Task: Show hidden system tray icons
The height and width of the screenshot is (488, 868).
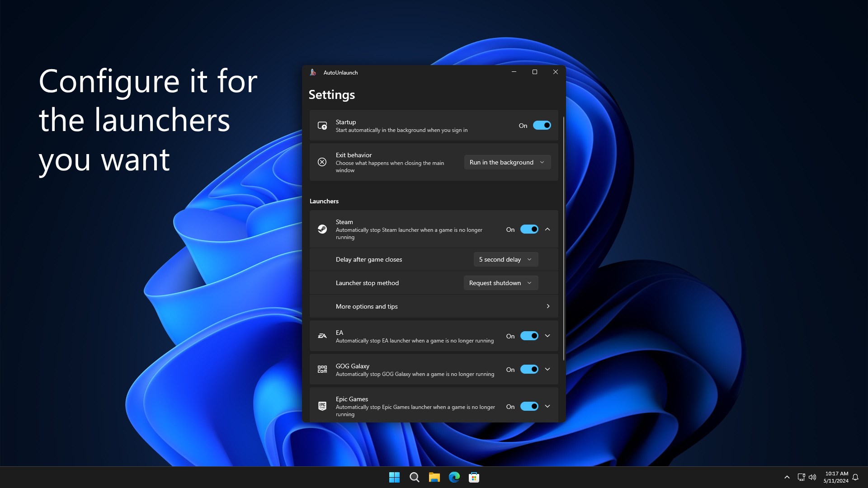Action: [x=787, y=477]
